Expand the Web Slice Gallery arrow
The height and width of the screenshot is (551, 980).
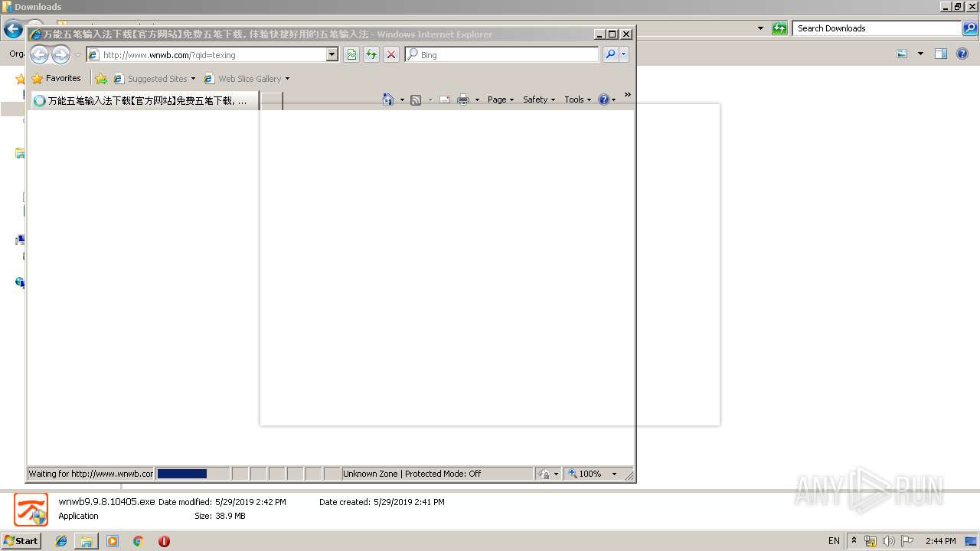287,79
